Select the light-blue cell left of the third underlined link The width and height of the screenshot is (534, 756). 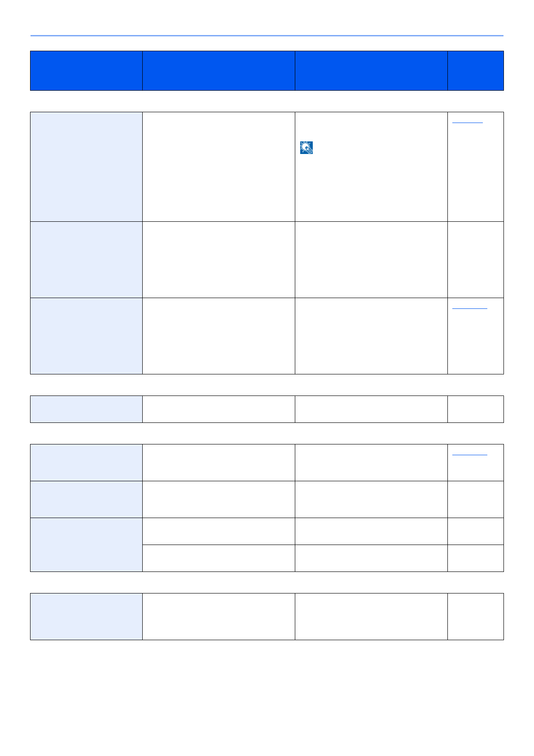tap(86, 462)
